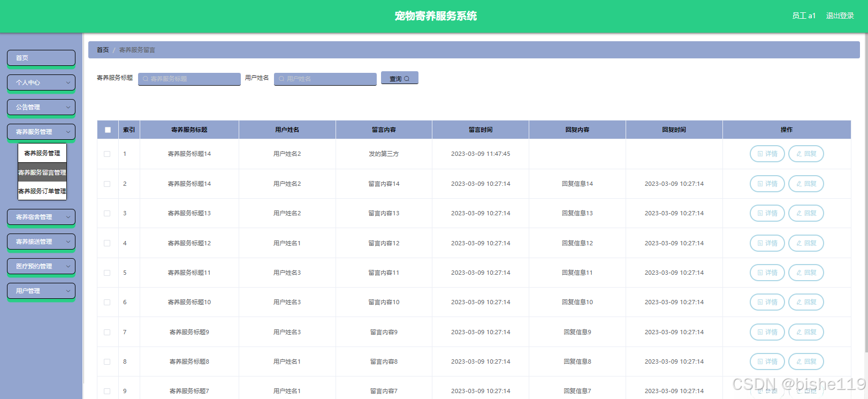This screenshot has width=868, height=399.
Task: Click the search icon in 用户姓名 field
Action: [281, 79]
